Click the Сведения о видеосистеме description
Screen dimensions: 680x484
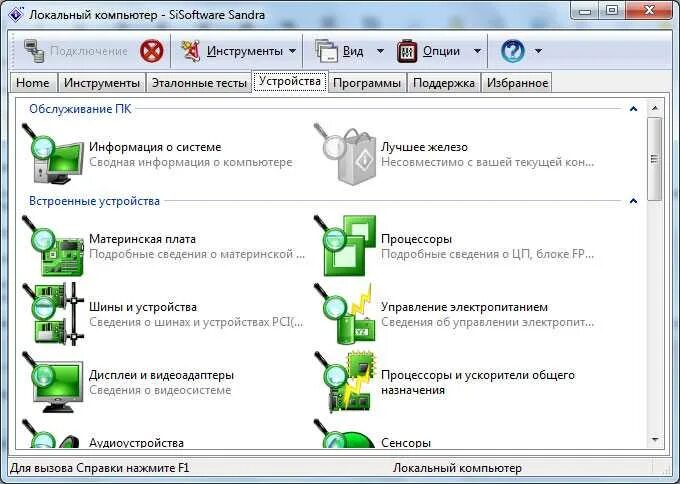[x=160, y=390]
